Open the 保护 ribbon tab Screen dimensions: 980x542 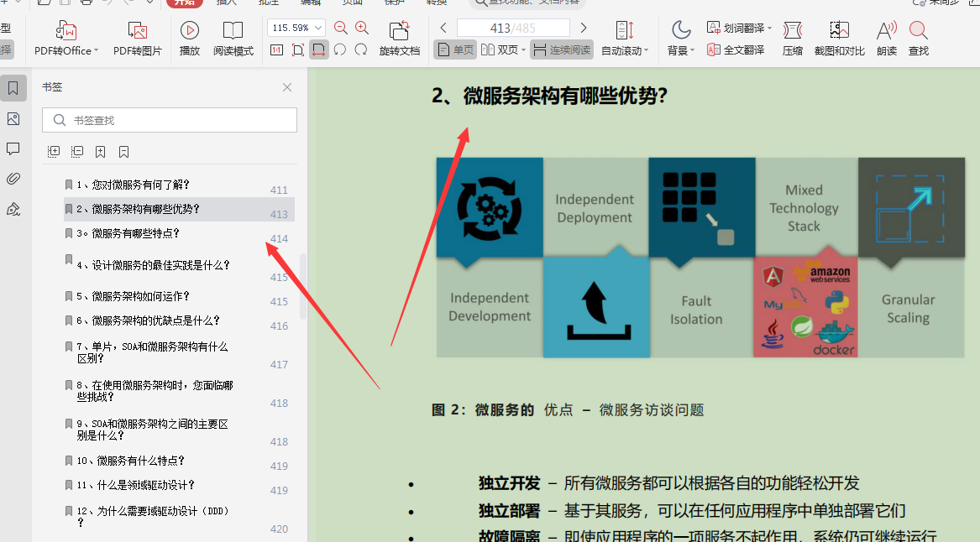pos(395,3)
